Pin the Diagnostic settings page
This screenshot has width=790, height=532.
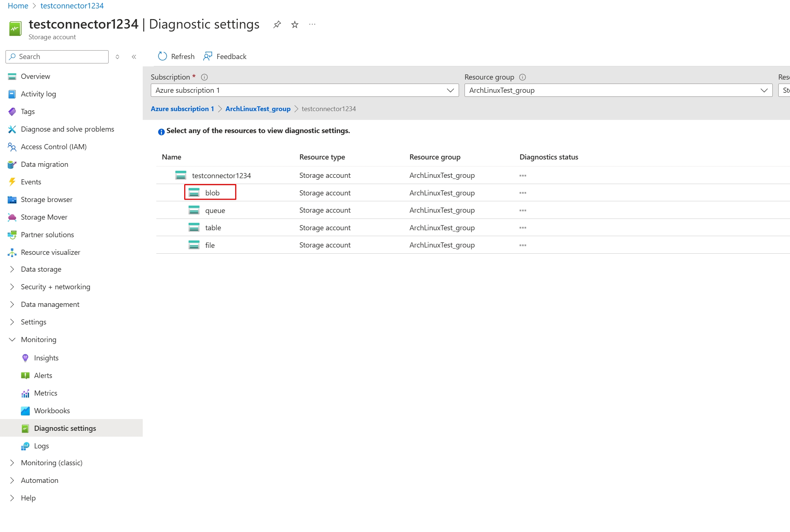(277, 25)
